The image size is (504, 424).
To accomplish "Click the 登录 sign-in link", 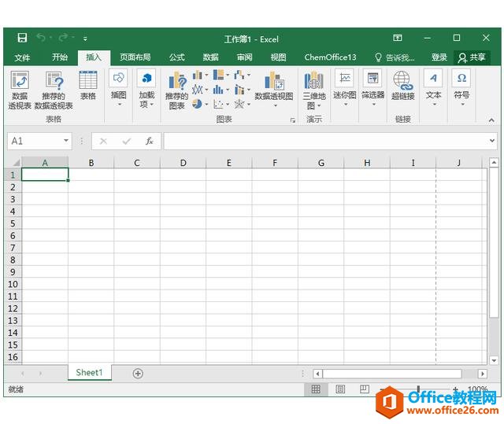I will (439, 57).
